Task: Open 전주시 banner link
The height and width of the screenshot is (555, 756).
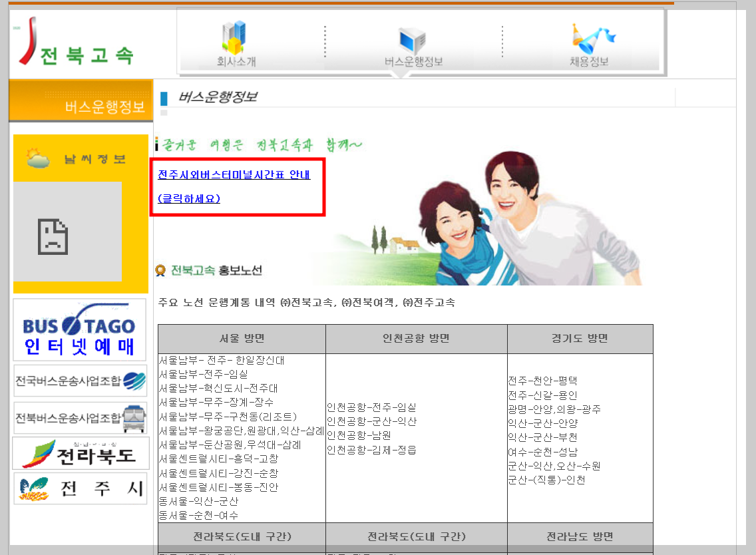Action: [x=80, y=488]
